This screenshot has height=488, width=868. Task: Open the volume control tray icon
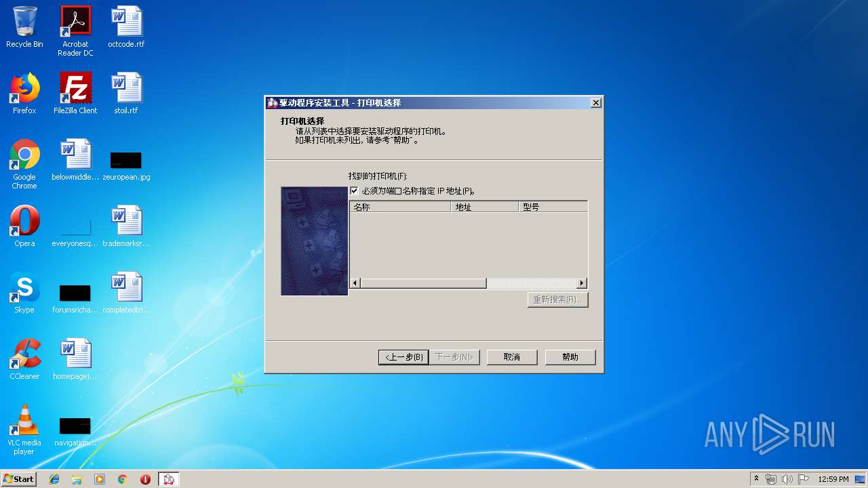787,479
